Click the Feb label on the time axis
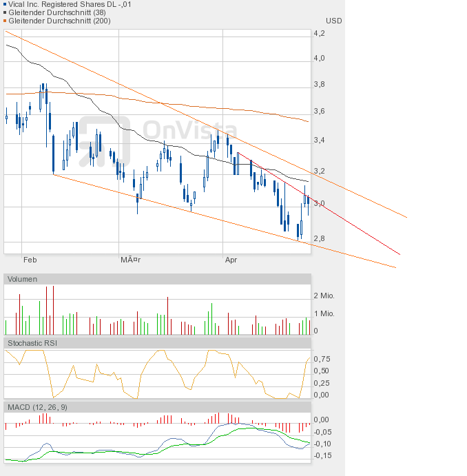 coord(30,260)
